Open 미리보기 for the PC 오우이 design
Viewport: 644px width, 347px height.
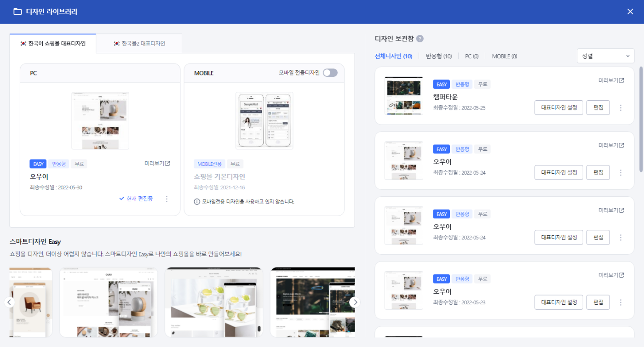157,164
